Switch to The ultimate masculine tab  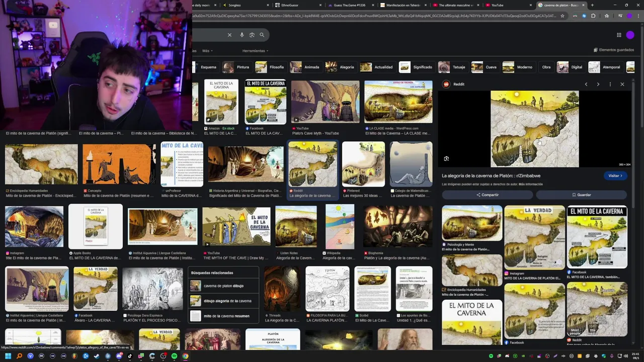click(x=456, y=5)
